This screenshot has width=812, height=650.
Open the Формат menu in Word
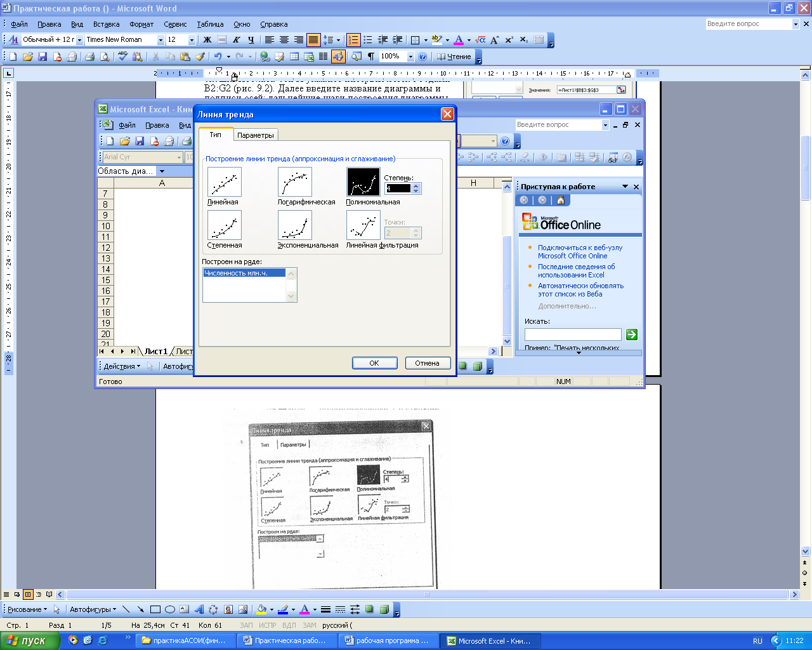pyautogui.click(x=141, y=24)
